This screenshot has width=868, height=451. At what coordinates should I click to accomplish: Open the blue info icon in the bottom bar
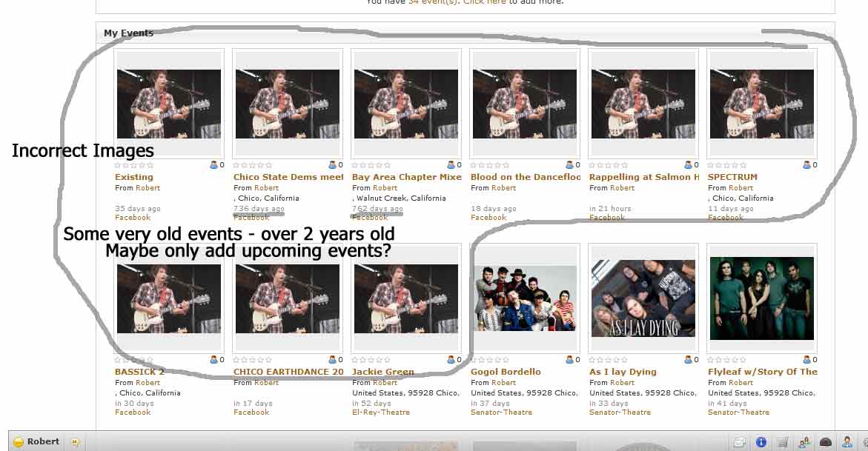(761, 442)
